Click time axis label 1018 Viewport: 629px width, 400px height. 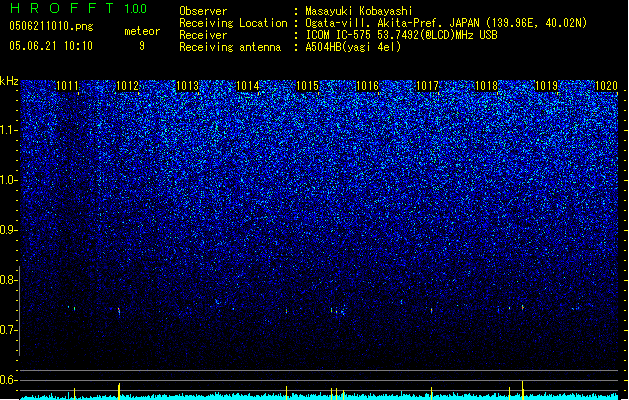[x=486, y=86]
